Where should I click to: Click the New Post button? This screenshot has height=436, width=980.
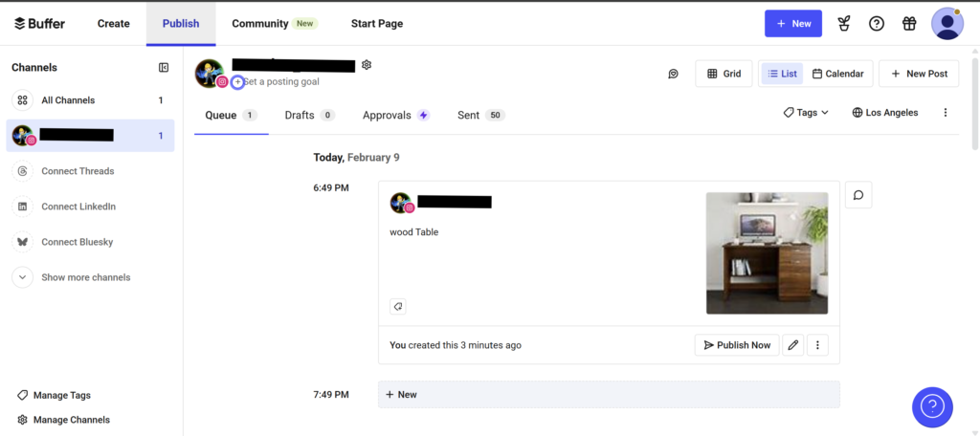919,74
